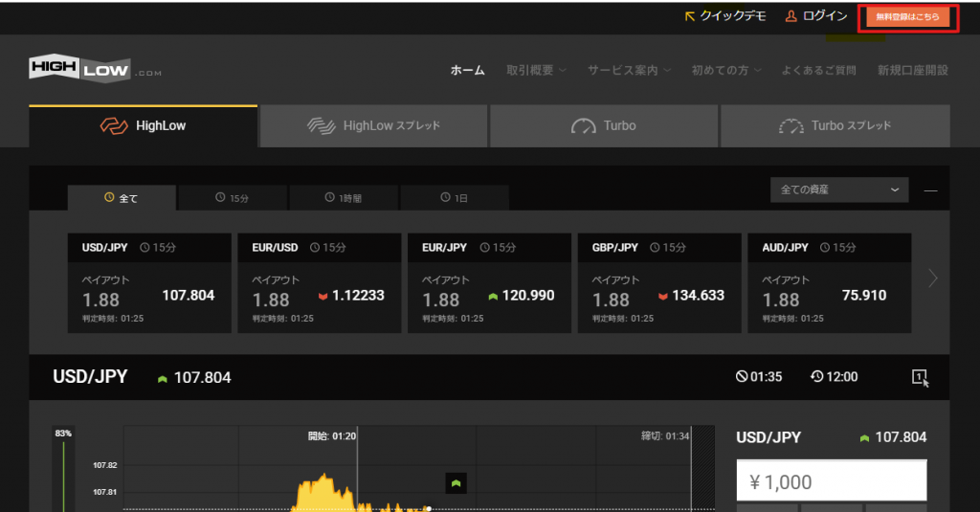This screenshot has height=512, width=980.
Task: Select the EUR/JPY 15分 asset card
Action: click(489, 283)
